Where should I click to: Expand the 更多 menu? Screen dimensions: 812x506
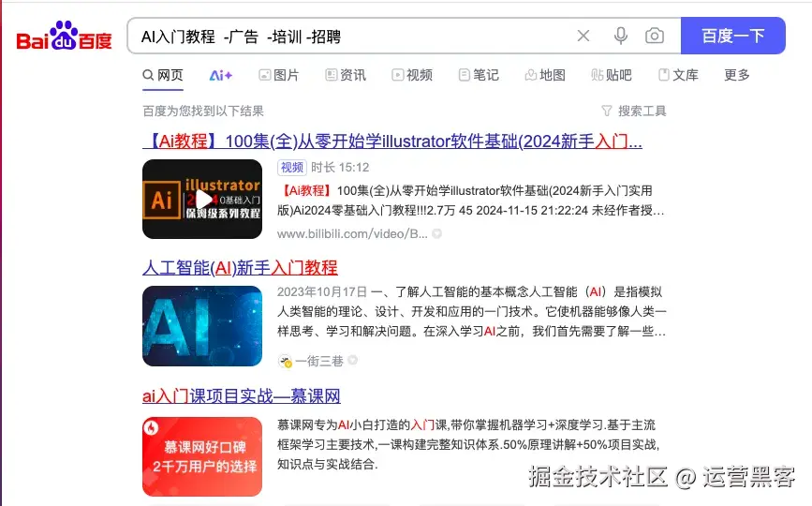coord(737,75)
